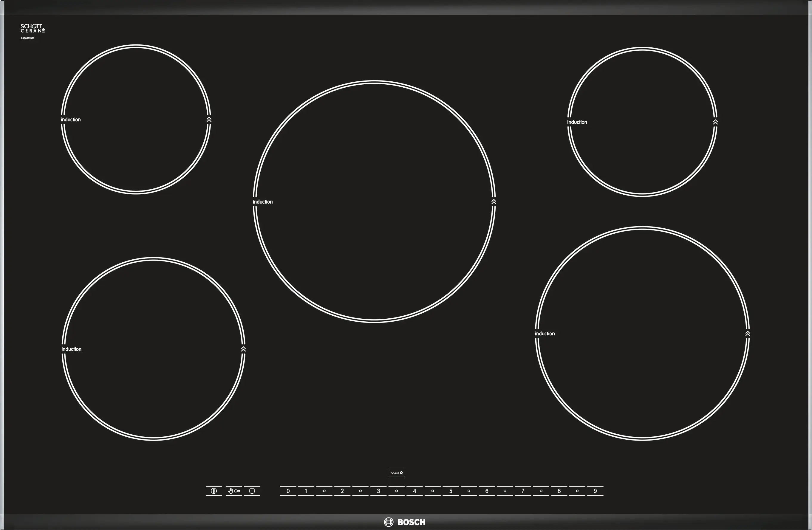This screenshot has height=530, width=812.
Task: Tap the half-step dot between 5 and 6
Action: pyautogui.click(x=469, y=491)
